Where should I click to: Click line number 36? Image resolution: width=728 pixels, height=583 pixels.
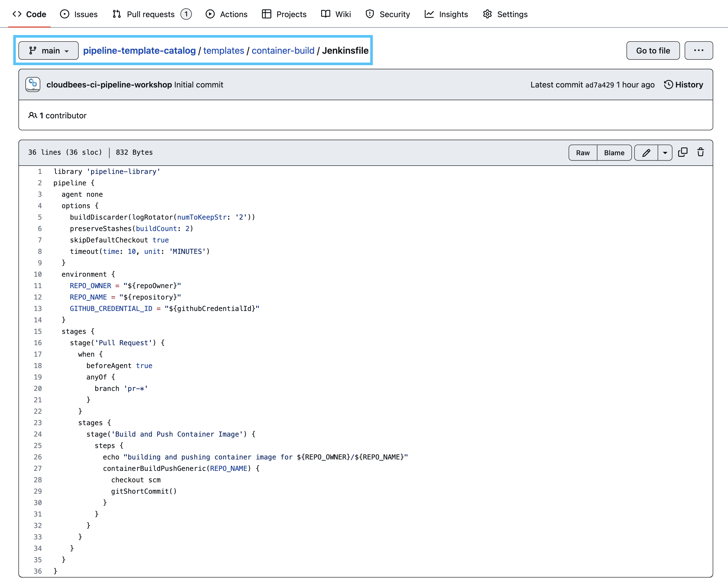(37, 571)
